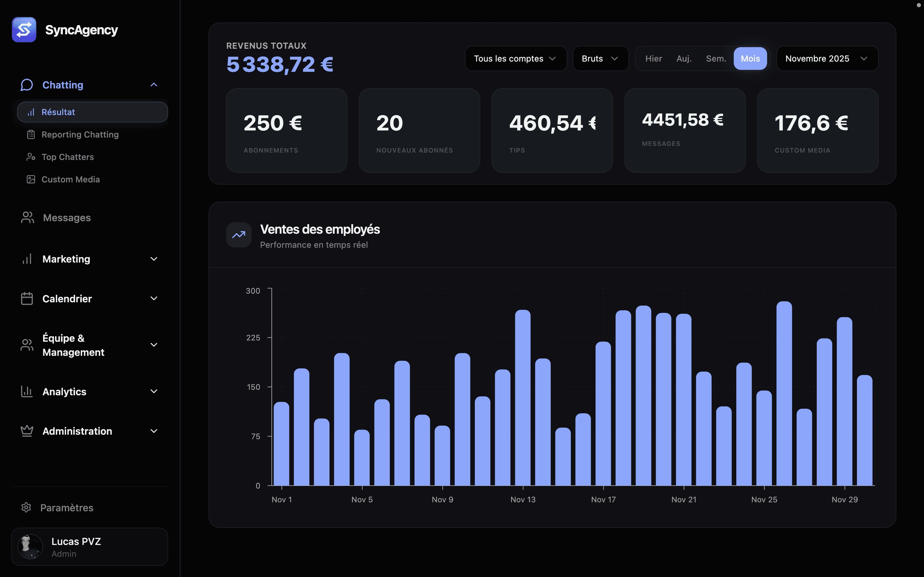924x577 pixels.
Task: Click the Analytics bar chart icon
Action: tap(27, 391)
